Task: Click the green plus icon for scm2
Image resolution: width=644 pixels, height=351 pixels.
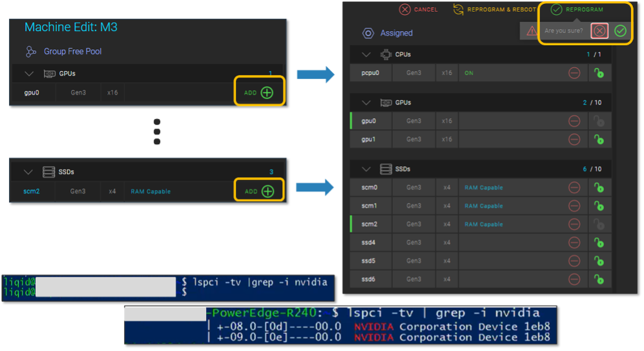Action: point(267,191)
